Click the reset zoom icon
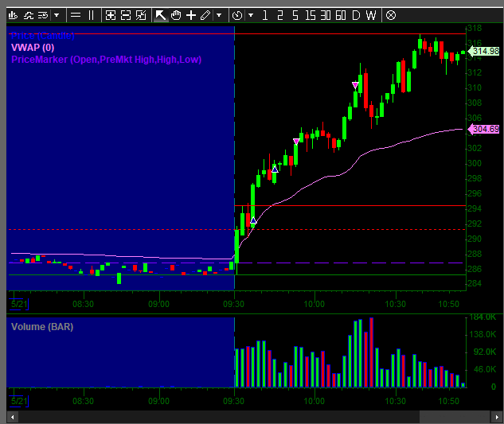Image resolution: width=504 pixels, height=424 pixels. pos(141,15)
